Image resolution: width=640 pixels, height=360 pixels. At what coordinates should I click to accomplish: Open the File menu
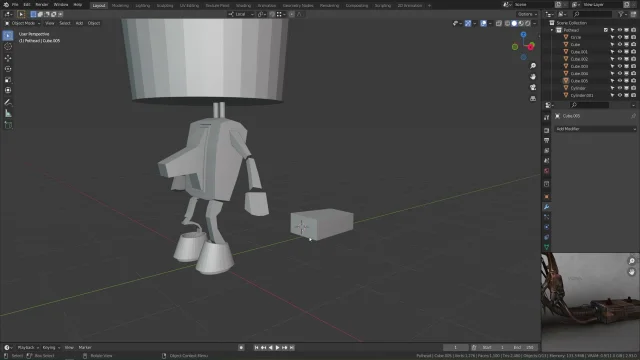point(15,4)
